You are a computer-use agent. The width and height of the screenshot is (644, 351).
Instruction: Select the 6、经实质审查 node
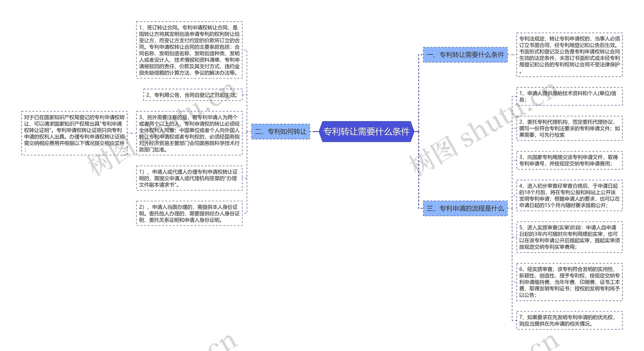click(x=569, y=282)
